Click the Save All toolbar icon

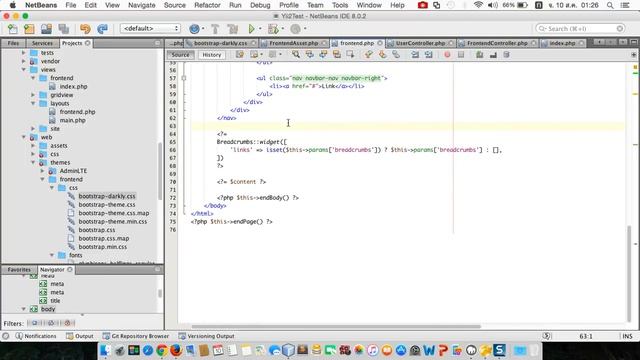pyautogui.click(x=63, y=29)
